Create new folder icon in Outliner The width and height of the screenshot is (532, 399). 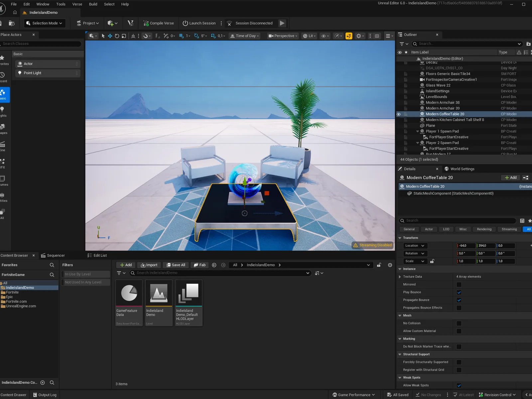(x=529, y=44)
